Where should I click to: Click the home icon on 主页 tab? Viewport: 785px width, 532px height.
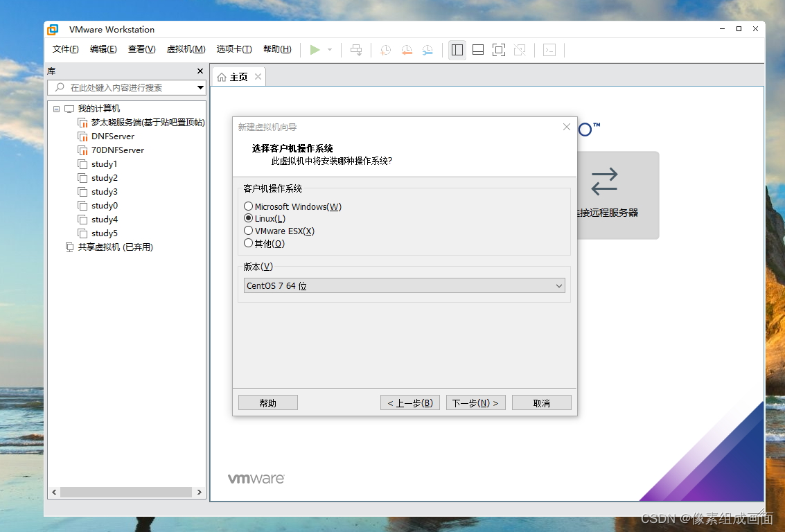click(222, 77)
